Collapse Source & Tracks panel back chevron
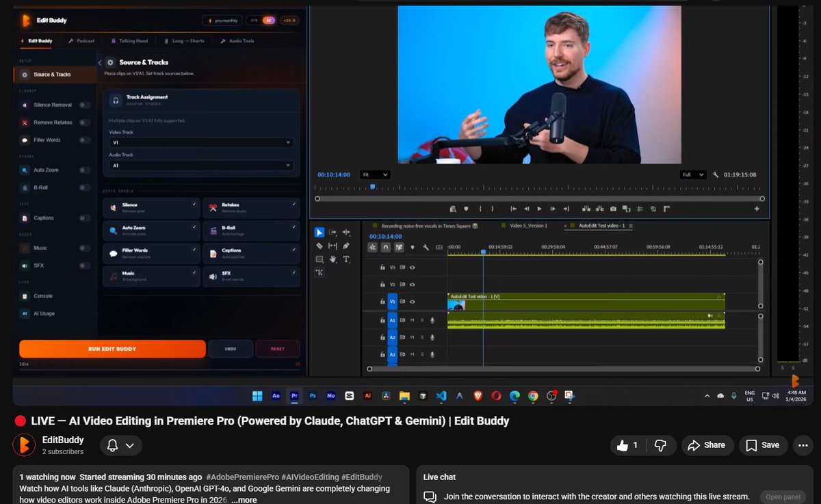The height and width of the screenshot is (504, 821). coord(100,62)
